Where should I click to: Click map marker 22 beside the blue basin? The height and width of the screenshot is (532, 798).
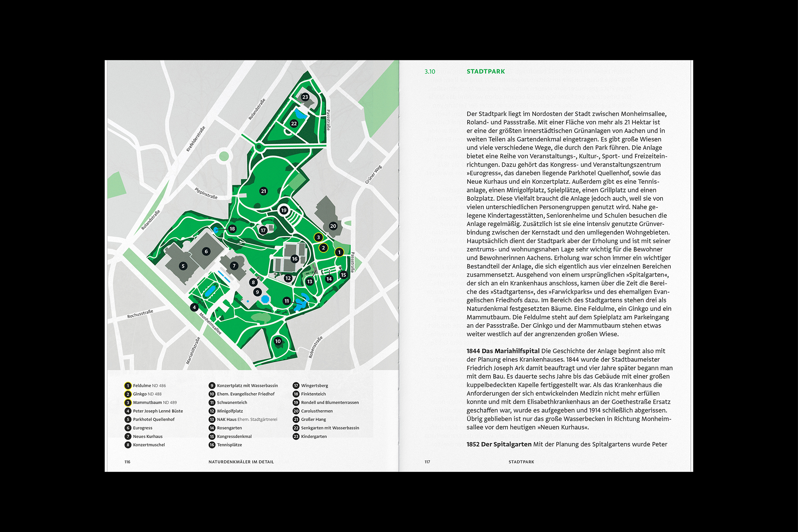pyautogui.click(x=294, y=123)
